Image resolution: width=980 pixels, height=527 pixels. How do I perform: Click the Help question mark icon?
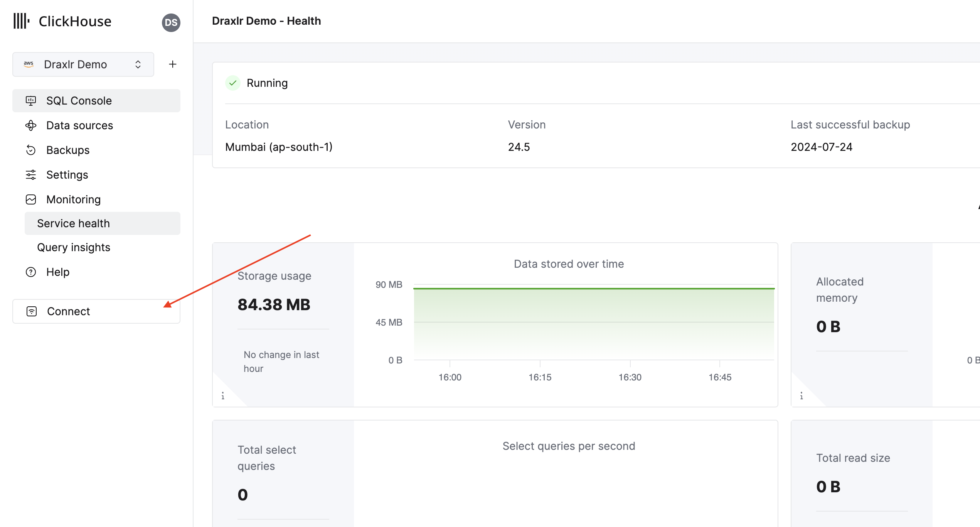(x=31, y=272)
